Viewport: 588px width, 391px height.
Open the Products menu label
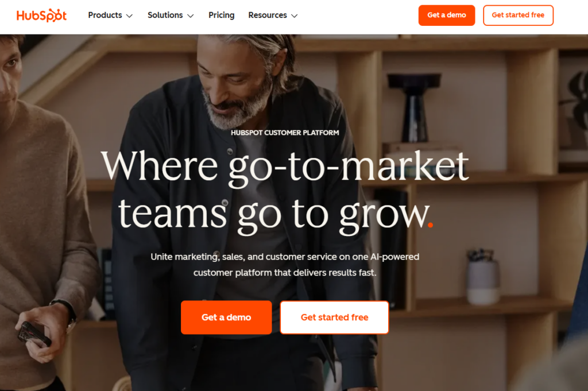click(x=105, y=15)
